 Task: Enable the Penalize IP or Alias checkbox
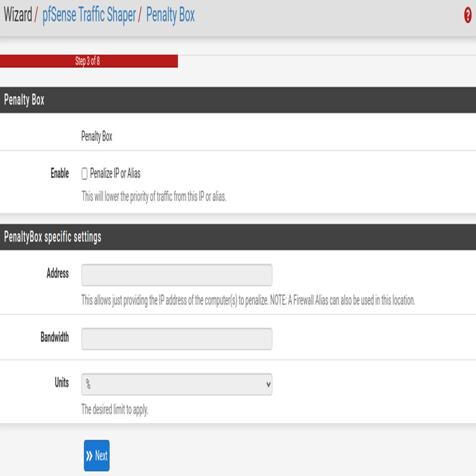tap(84, 174)
